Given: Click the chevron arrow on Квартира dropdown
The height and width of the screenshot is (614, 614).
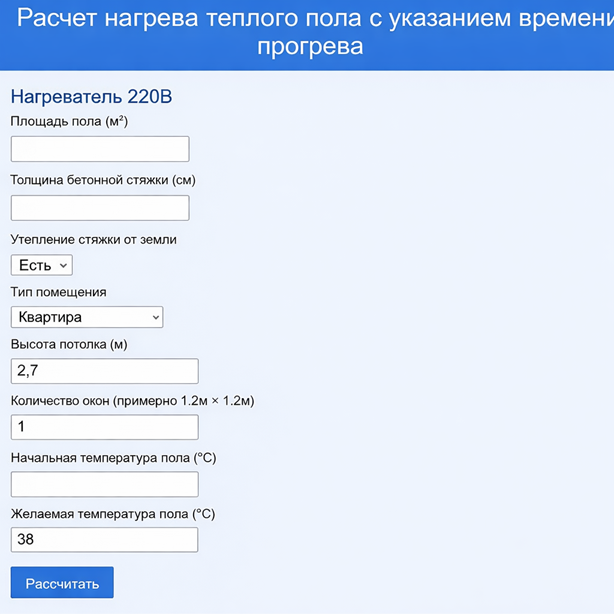Looking at the screenshot, I should [x=156, y=317].
